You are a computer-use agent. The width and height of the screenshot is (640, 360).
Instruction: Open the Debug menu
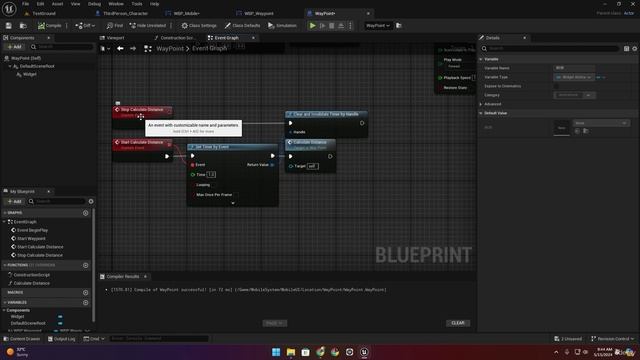[94, 4]
